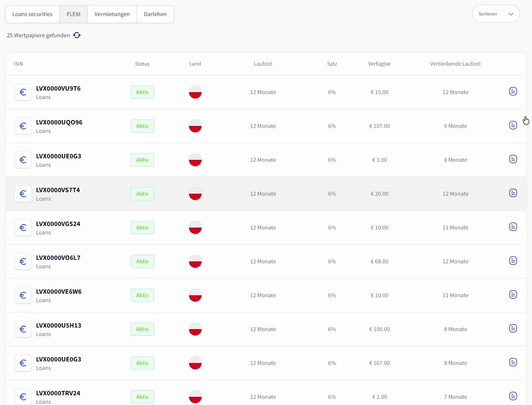Image resolution: width=532 pixels, height=405 pixels.
Task: Open details icon in the € 167.00 row
Action: point(513,362)
